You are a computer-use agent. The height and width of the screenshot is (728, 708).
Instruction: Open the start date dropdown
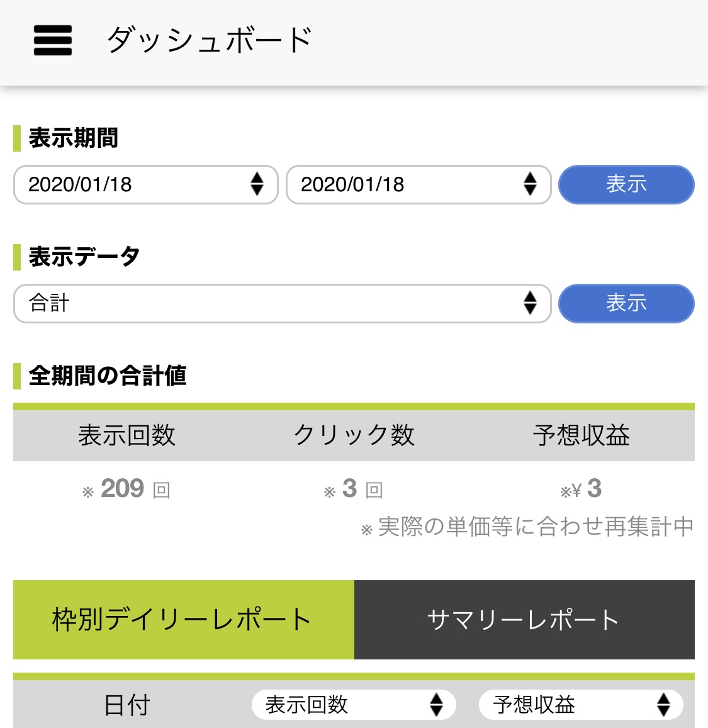coord(145,184)
